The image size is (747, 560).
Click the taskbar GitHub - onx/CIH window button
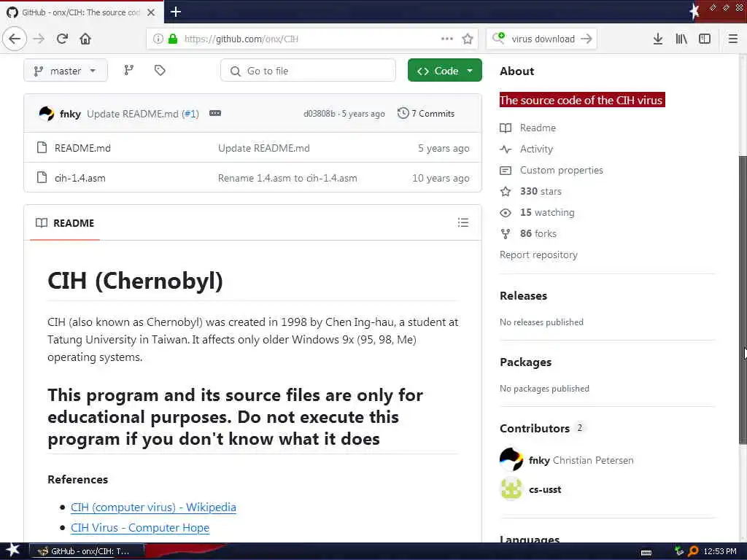(x=86, y=551)
